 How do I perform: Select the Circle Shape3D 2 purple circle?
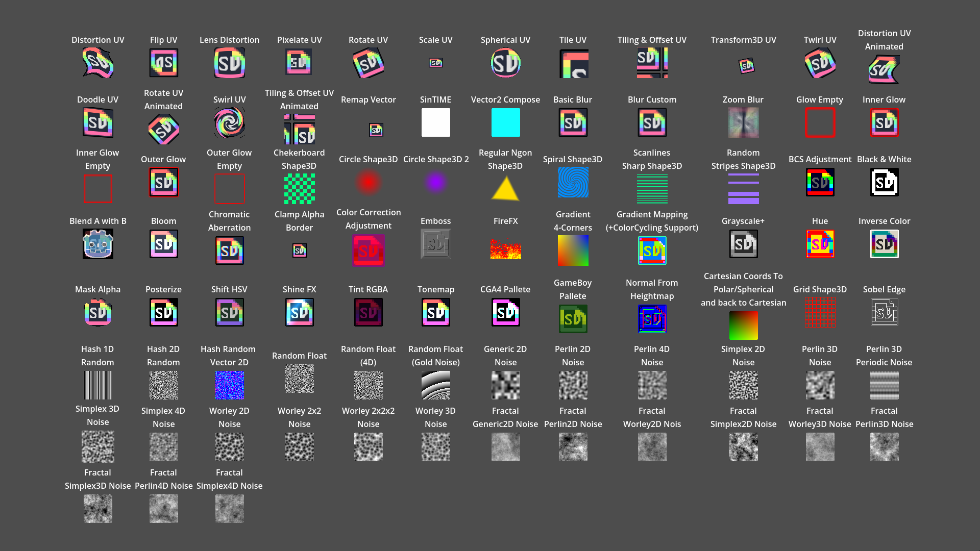tap(435, 182)
